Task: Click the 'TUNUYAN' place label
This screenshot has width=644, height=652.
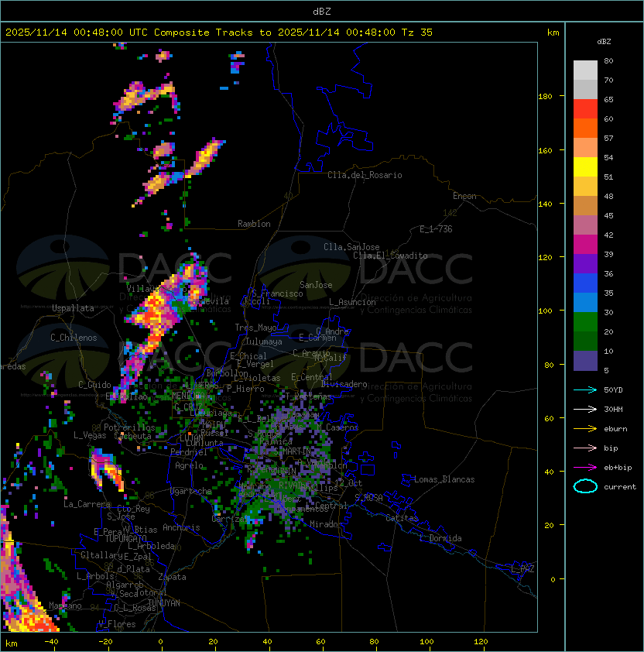Action: tap(164, 603)
